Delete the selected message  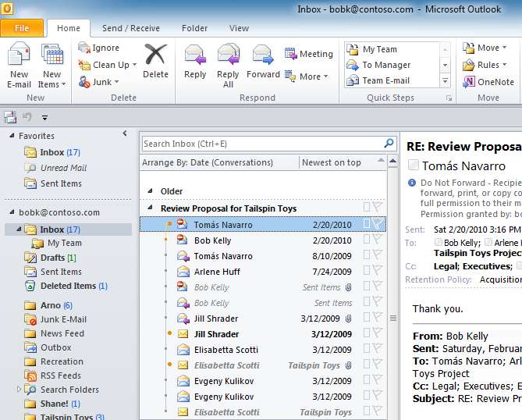pyautogui.click(x=155, y=61)
